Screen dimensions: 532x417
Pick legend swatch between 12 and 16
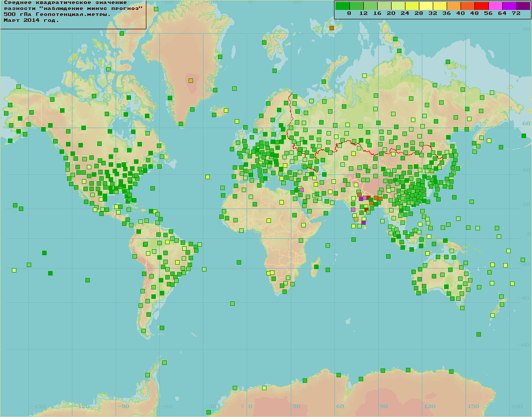click(x=370, y=6)
